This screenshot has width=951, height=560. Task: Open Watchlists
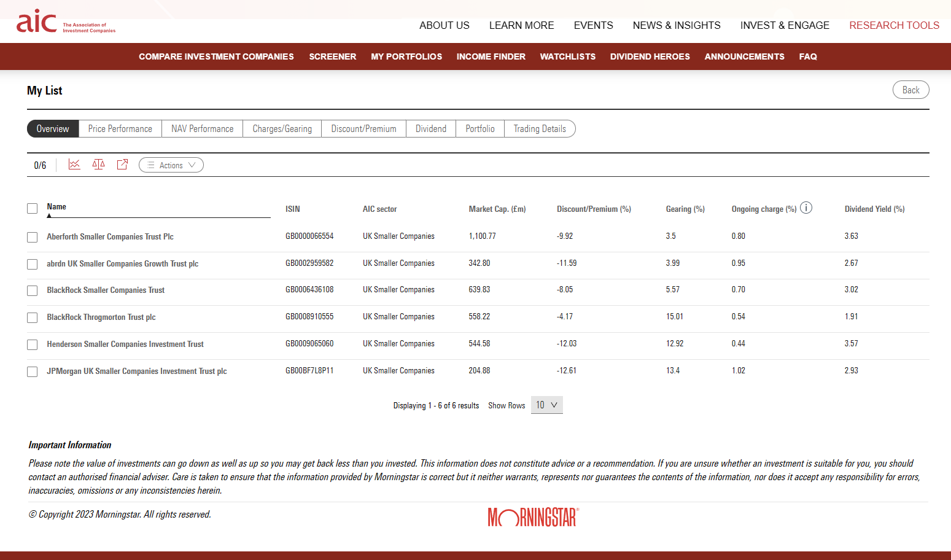pyautogui.click(x=568, y=56)
